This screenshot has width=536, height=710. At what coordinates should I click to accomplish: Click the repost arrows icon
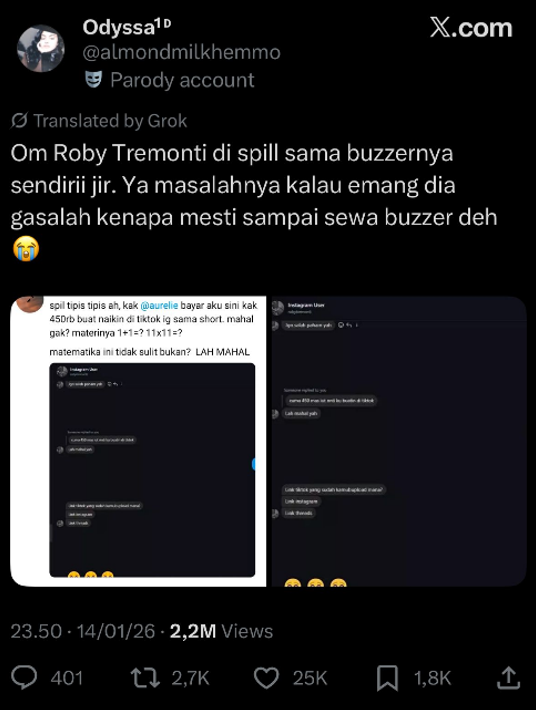point(145,678)
